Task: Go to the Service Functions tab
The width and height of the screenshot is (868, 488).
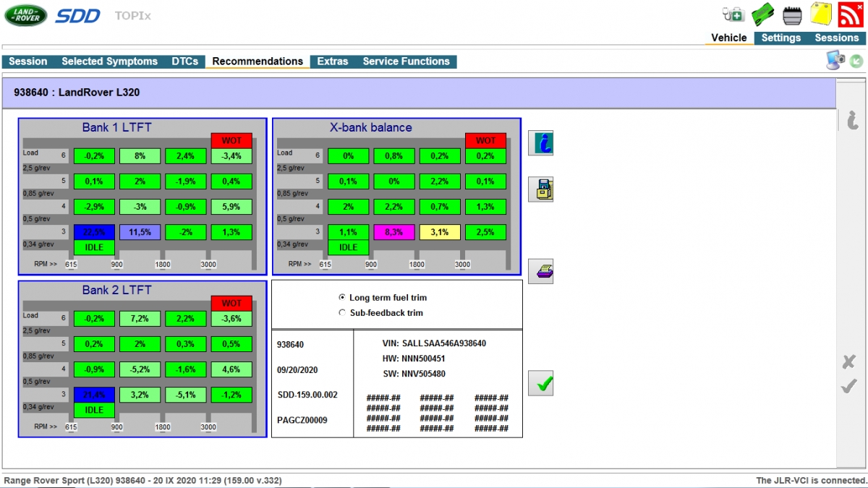Action: (x=406, y=61)
